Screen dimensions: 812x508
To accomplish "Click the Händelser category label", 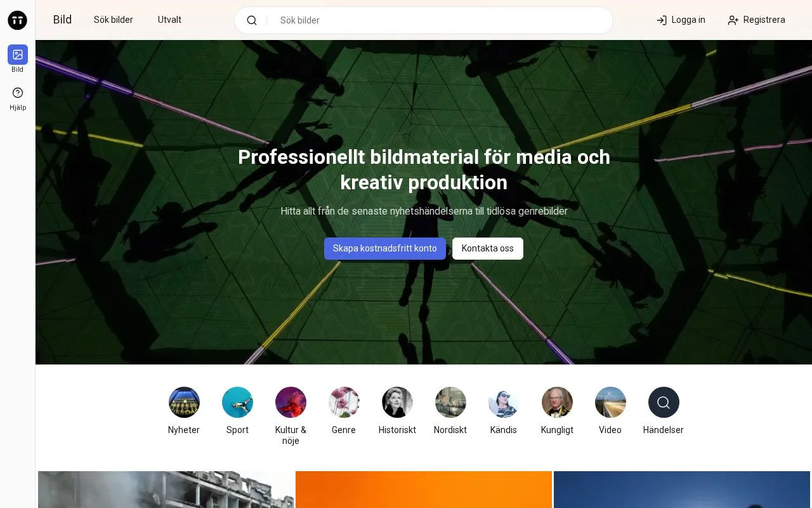I will click(x=664, y=430).
